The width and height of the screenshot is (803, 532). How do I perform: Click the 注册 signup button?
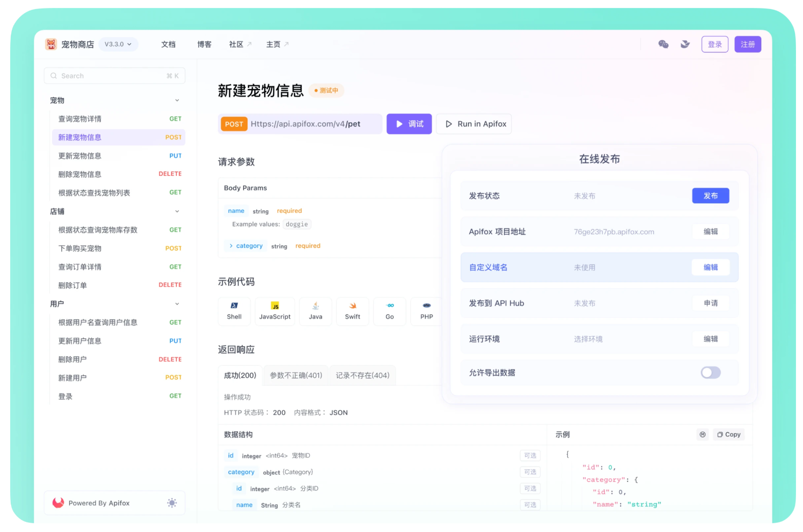click(x=748, y=44)
